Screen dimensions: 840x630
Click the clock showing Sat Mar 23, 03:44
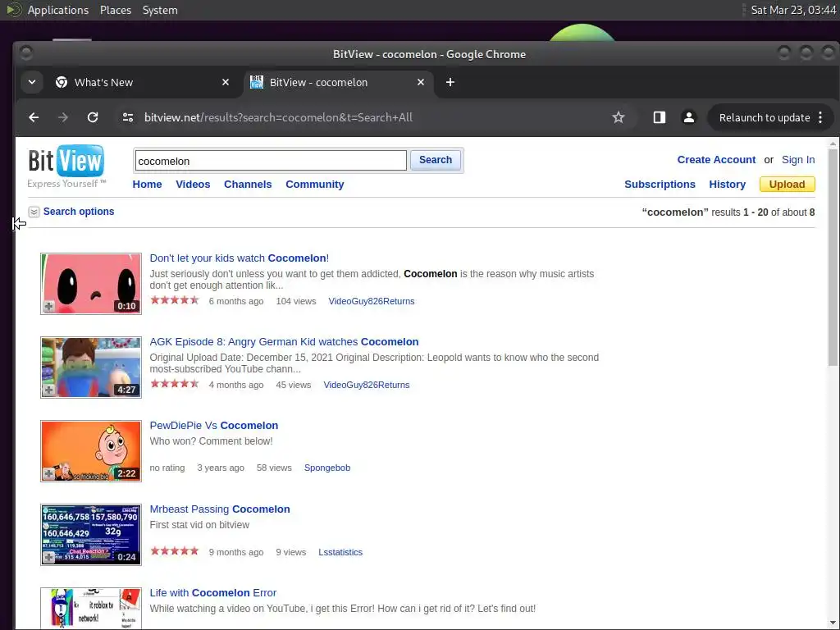point(793,10)
